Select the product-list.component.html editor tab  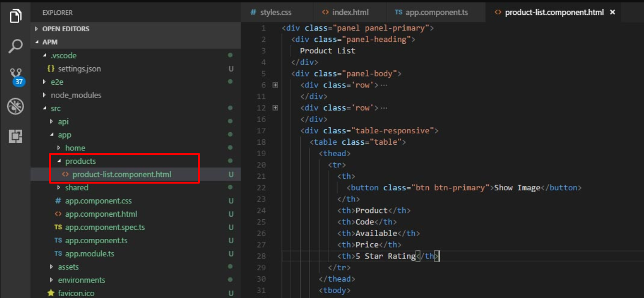[x=554, y=12]
